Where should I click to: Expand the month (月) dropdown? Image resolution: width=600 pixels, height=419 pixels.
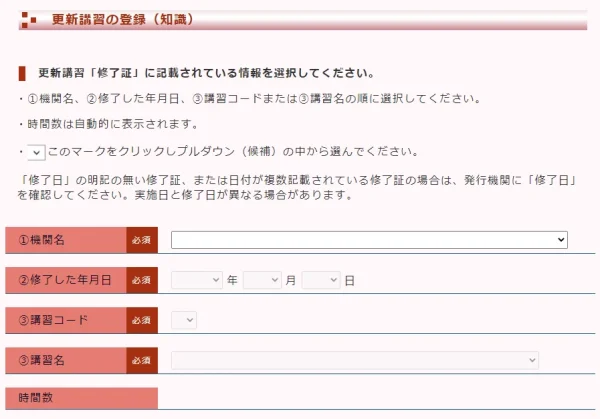[262, 281]
